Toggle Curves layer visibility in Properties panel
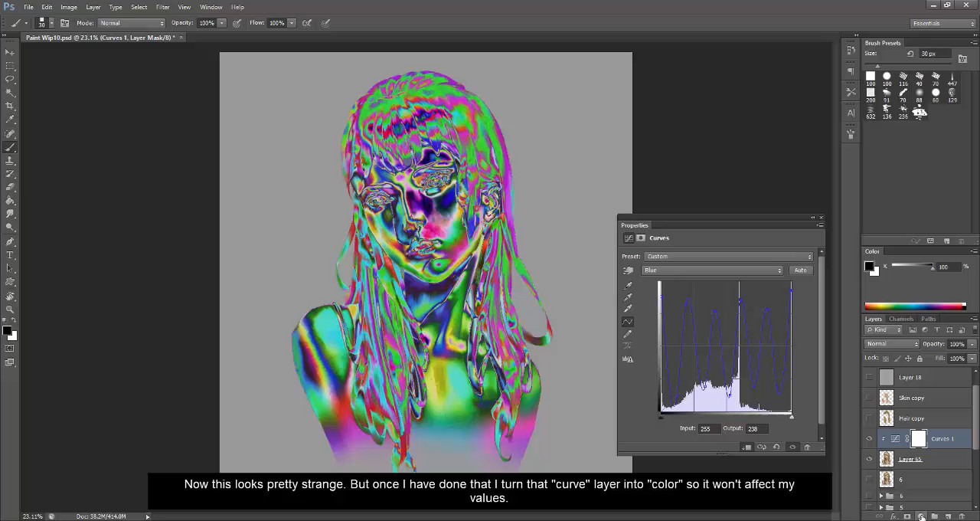 tap(792, 447)
